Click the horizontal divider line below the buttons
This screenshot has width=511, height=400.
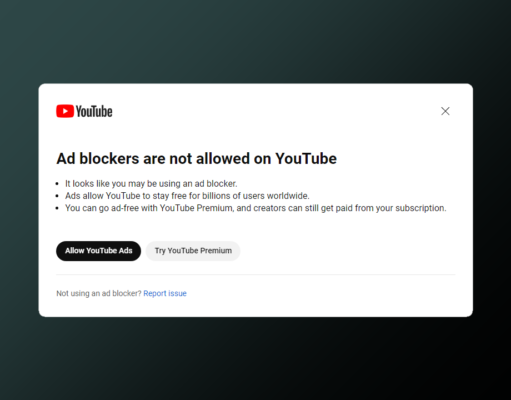pos(256,275)
